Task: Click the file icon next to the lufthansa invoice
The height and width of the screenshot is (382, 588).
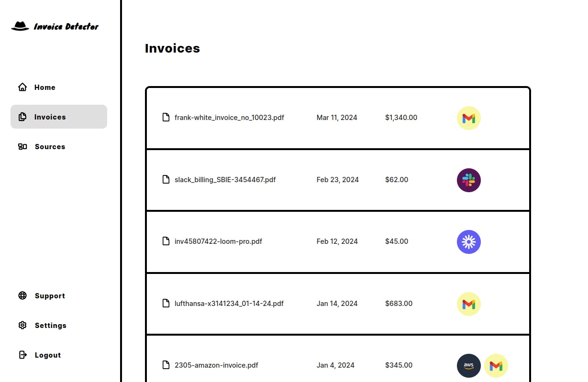Action: click(x=166, y=303)
